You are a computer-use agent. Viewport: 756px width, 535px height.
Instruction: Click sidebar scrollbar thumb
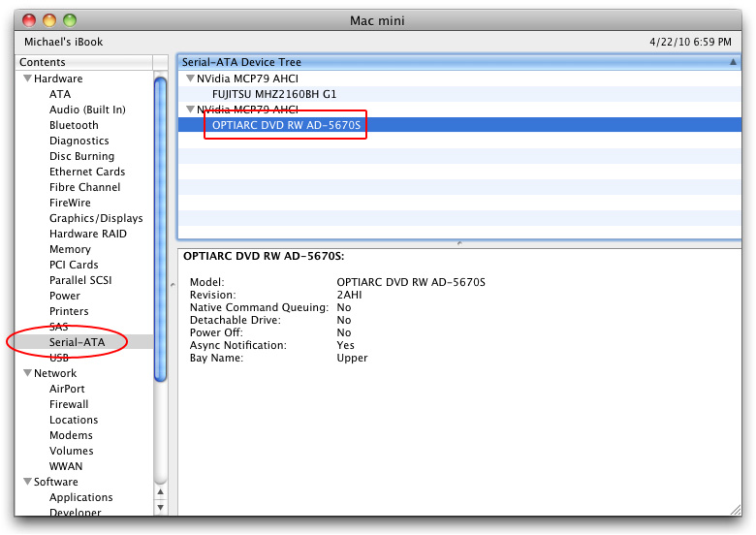(x=161, y=229)
